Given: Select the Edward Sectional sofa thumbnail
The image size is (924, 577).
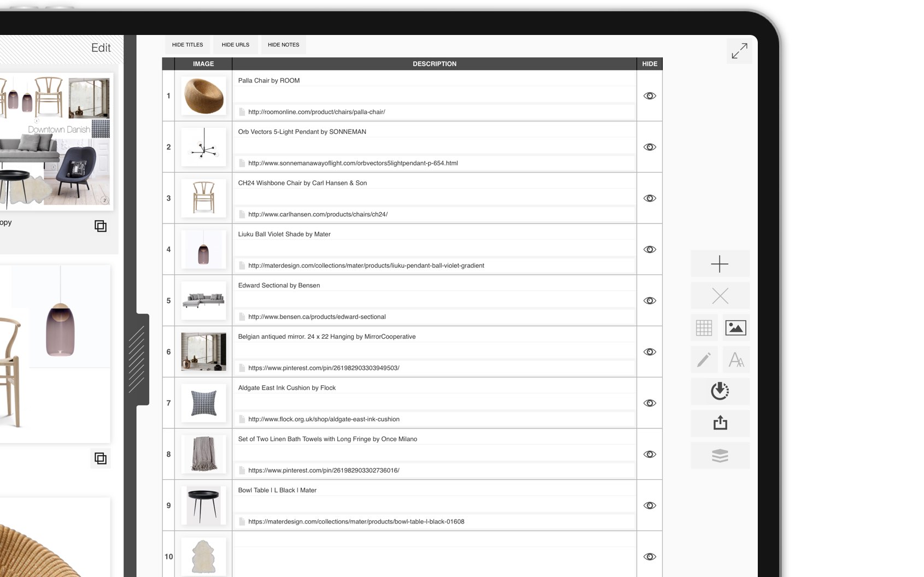Looking at the screenshot, I should click(x=203, y=301).
